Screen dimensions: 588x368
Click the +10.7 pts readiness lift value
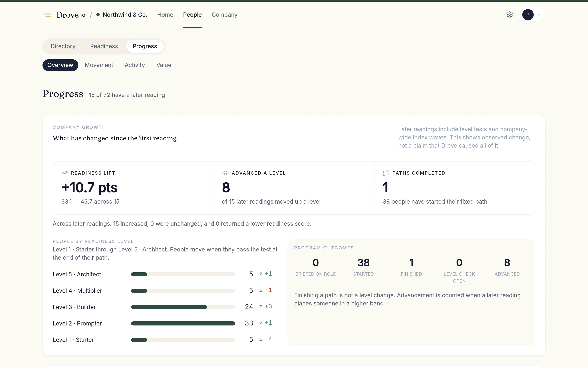(x=89, y=187)
